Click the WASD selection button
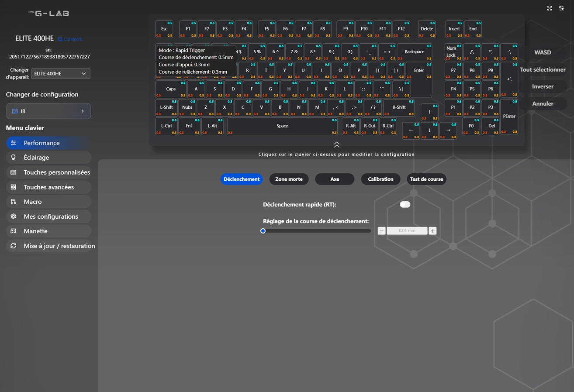The width and height of the screenshot is (574, 392). click(543, 52)
